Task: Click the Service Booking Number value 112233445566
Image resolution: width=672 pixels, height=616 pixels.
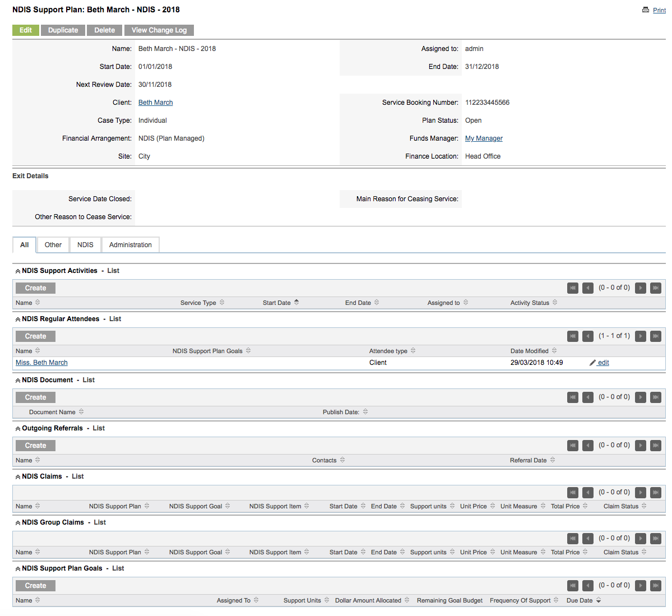Action: point(487,103)
